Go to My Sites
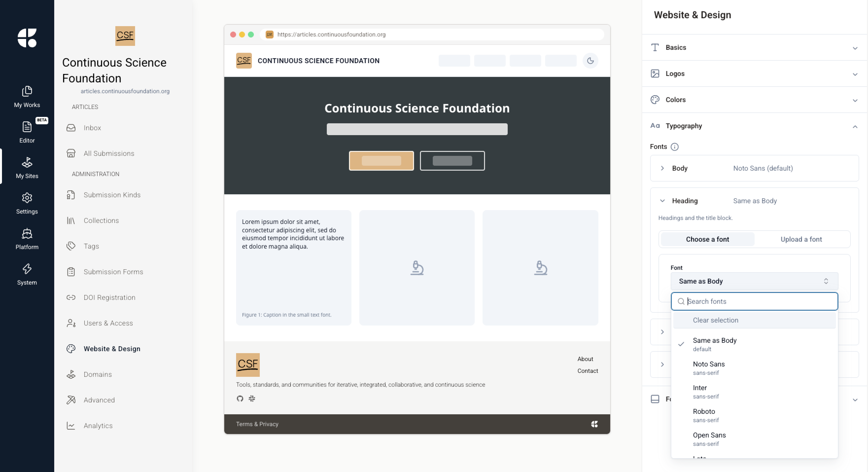 27,167
